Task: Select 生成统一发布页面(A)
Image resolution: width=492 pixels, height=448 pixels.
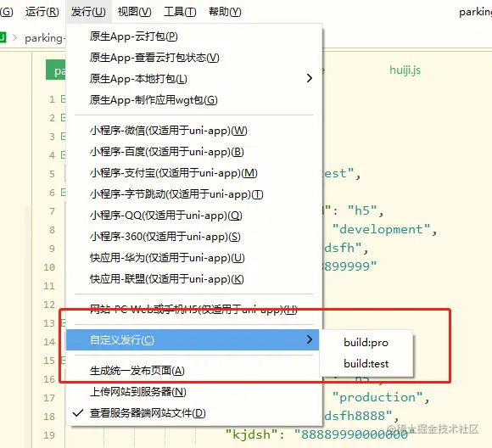Action: click(x=194, y=371)
